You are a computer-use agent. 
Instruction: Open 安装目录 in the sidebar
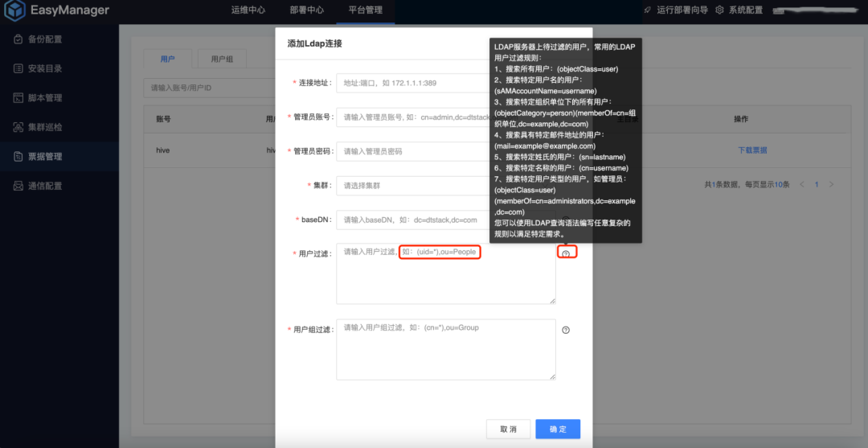pyautogui.click(x=45, y=68)
